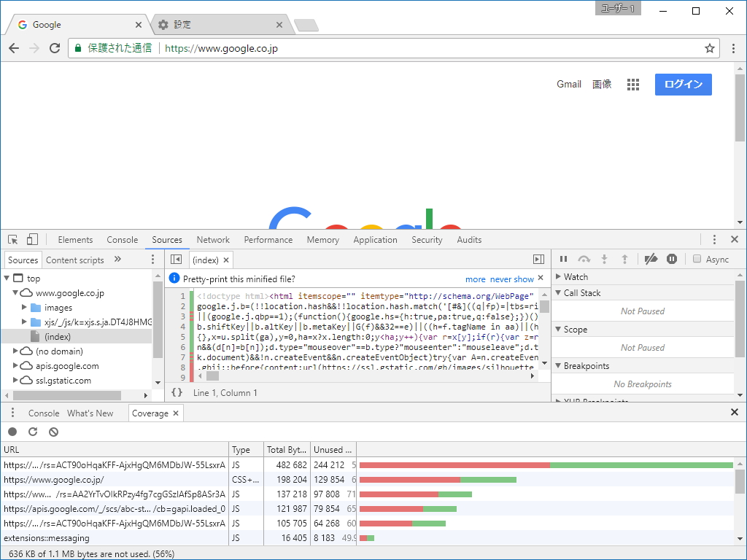
Task: Toggle device toolbar emulation
Action: [x=32, y=239]
